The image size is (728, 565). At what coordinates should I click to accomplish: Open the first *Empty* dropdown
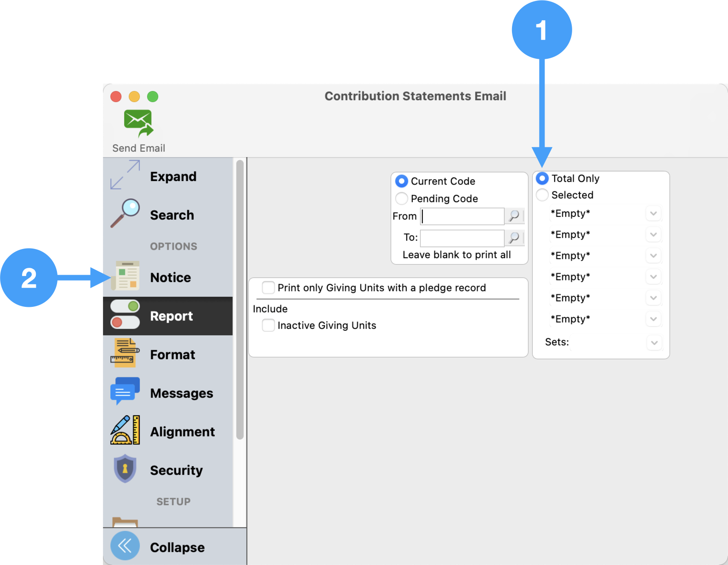tap(653, 213)
